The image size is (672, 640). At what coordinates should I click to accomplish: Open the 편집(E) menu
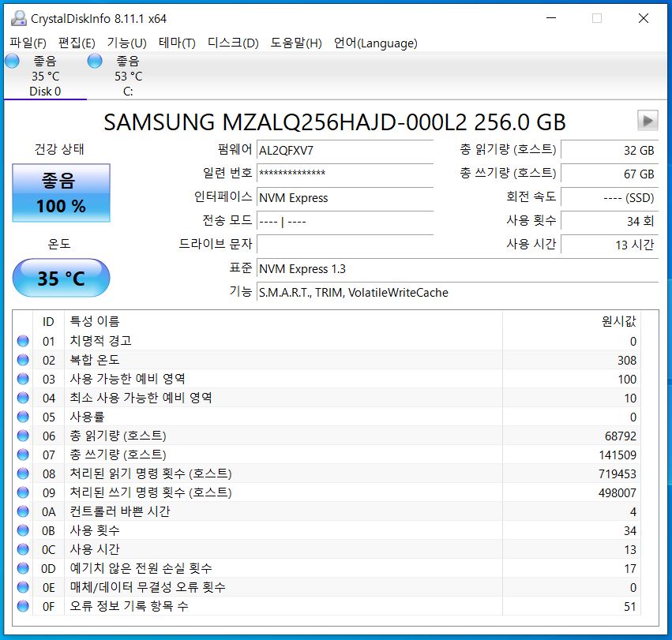77,43
